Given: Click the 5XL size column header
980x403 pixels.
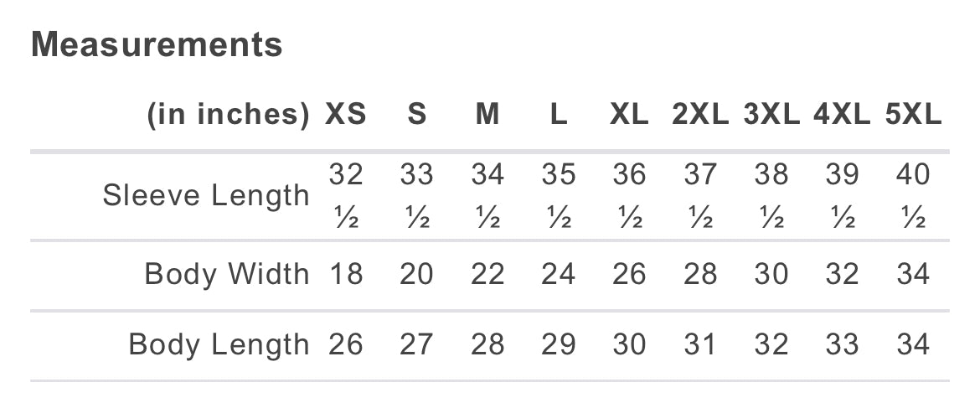Looking at the screenshot, I should [913, 115].
